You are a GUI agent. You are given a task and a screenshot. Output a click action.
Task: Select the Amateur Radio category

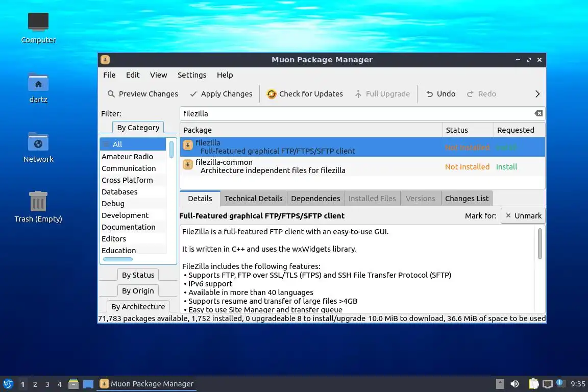click(133, 156)
